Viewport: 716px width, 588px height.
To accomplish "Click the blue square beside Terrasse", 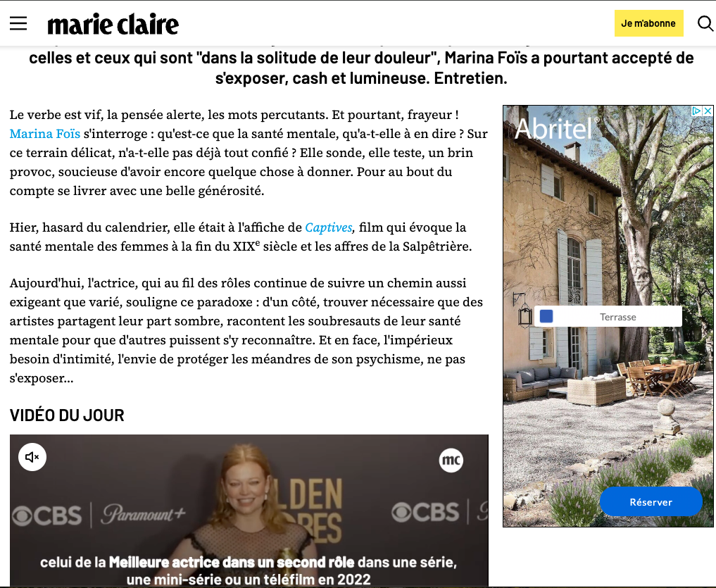I will point(546,316).
